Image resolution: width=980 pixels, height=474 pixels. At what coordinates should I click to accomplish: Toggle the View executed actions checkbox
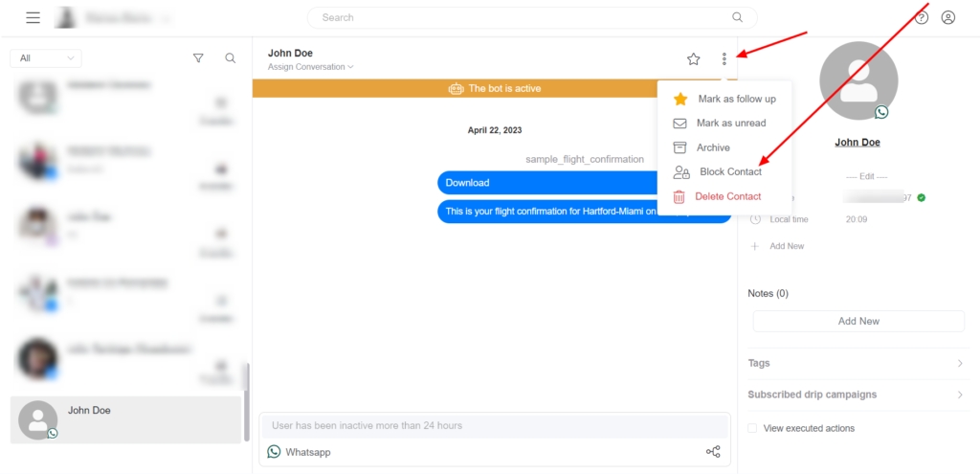pos(753,428)
